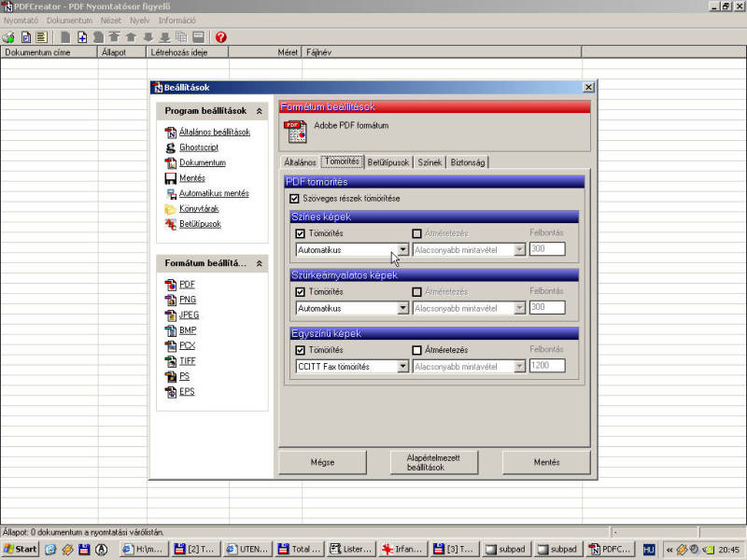
Task: Click the red help question mark icon
Action: (x=221, y=37)
